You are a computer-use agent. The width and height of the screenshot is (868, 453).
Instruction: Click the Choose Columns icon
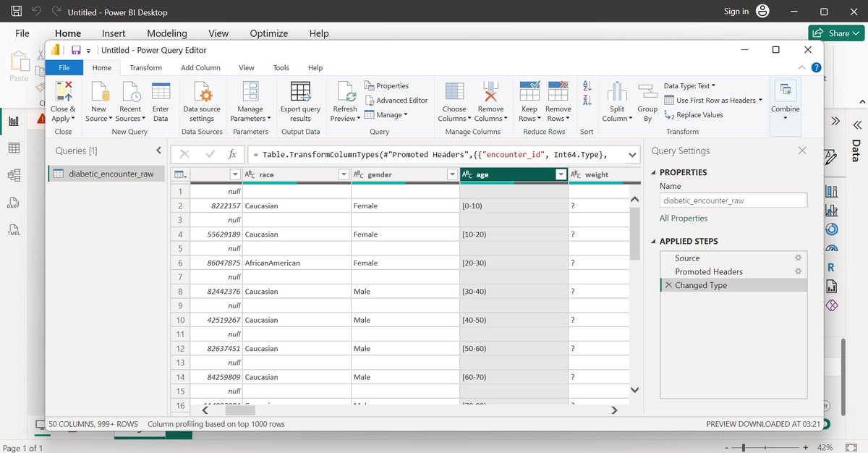tap(454, 91)
